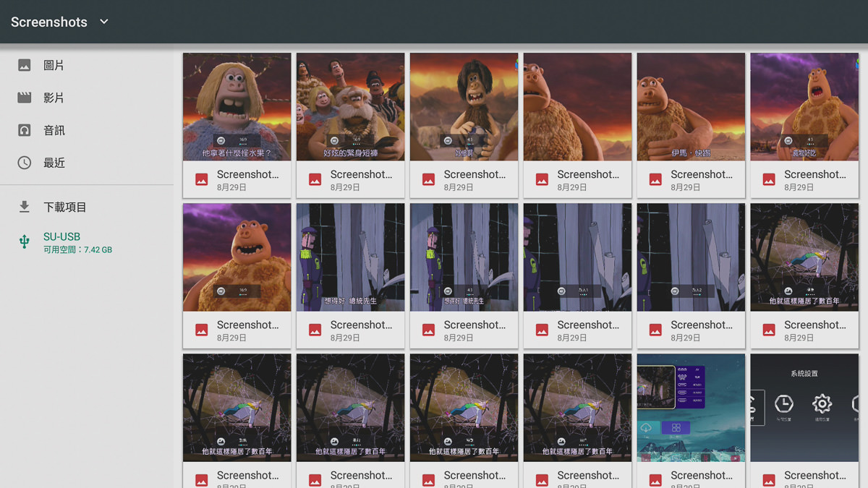Click the 下載項目 download arrow icon
This screenshot has width=868, height=488.
point(25,207)
